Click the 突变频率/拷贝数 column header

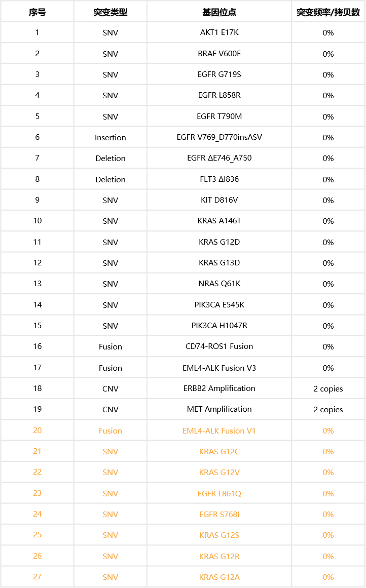[x=328, y=12]
